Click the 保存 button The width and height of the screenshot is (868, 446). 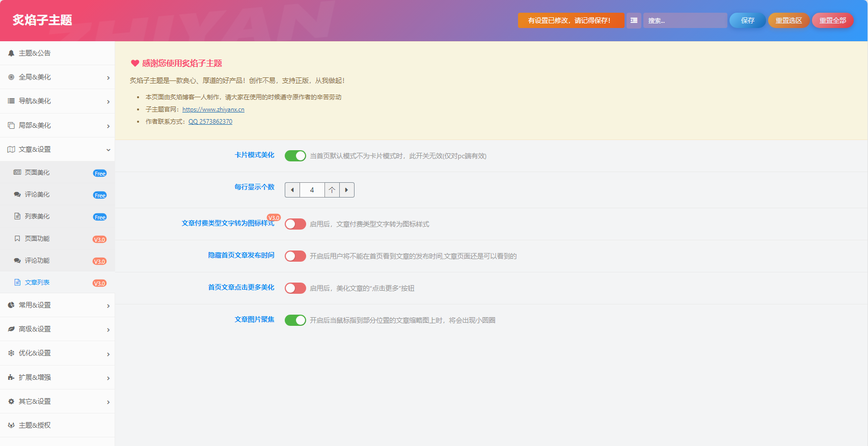click(747, 20)
